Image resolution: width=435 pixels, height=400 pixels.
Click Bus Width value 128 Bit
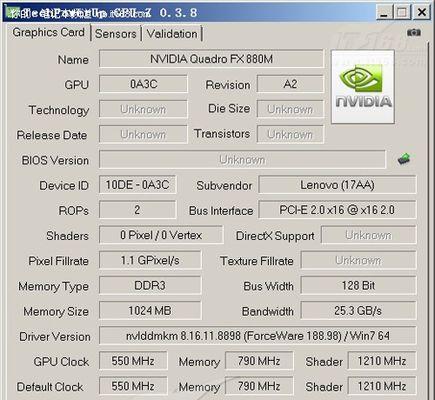pyautogui.click(x=358, y=286)
